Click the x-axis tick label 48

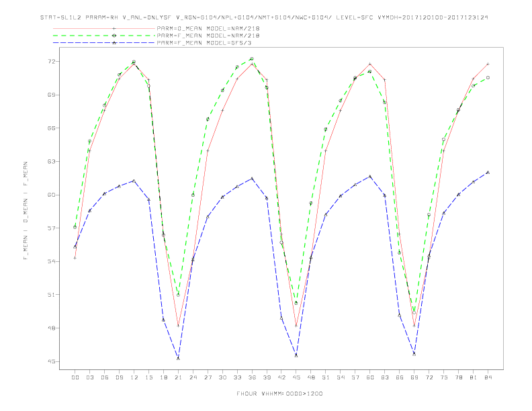[311, 377]
